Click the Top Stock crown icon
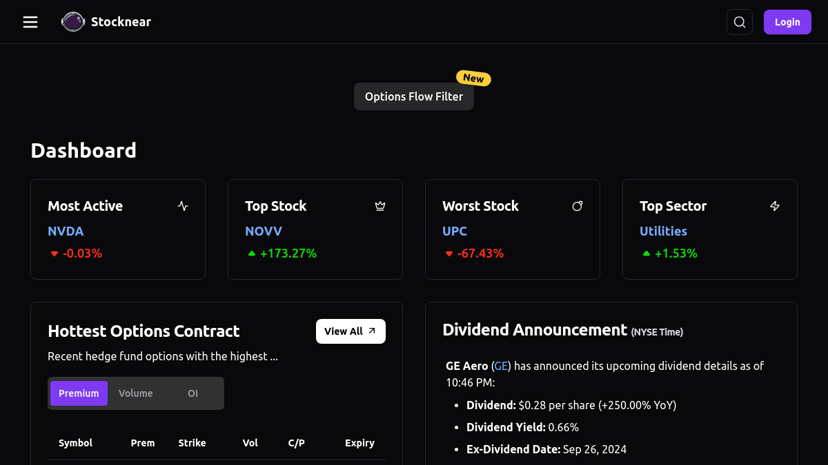The height and width of the screenshot is (465, 828). coord(380,206)
